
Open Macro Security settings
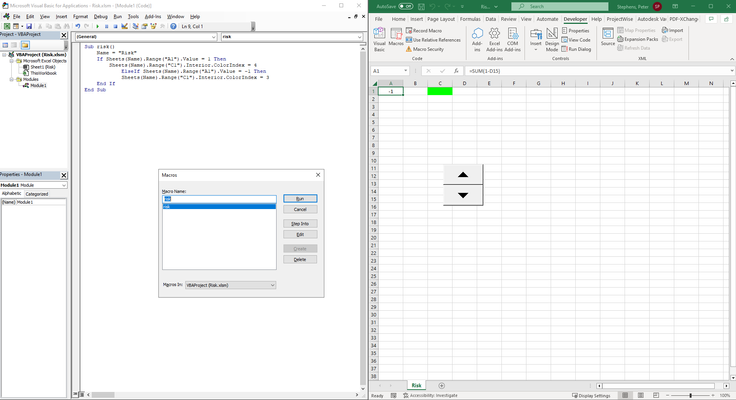tap(425, 49)
